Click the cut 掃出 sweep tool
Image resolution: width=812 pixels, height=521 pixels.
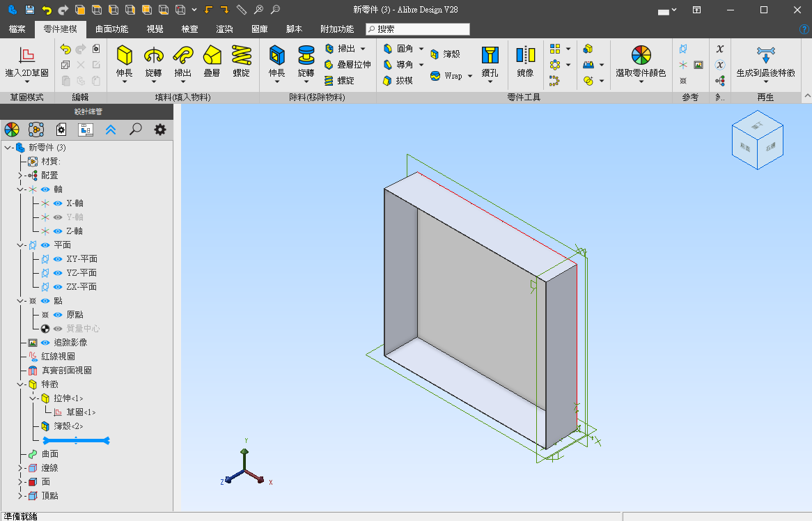341,49
